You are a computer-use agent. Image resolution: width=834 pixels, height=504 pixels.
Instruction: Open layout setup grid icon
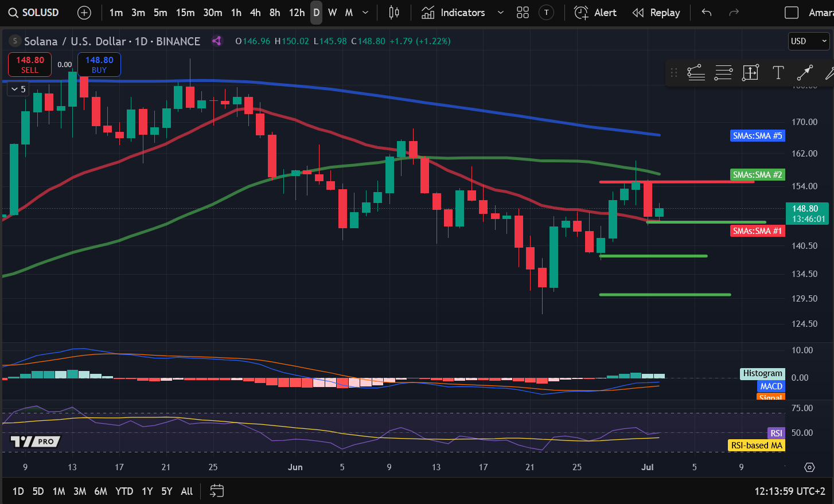523,13
